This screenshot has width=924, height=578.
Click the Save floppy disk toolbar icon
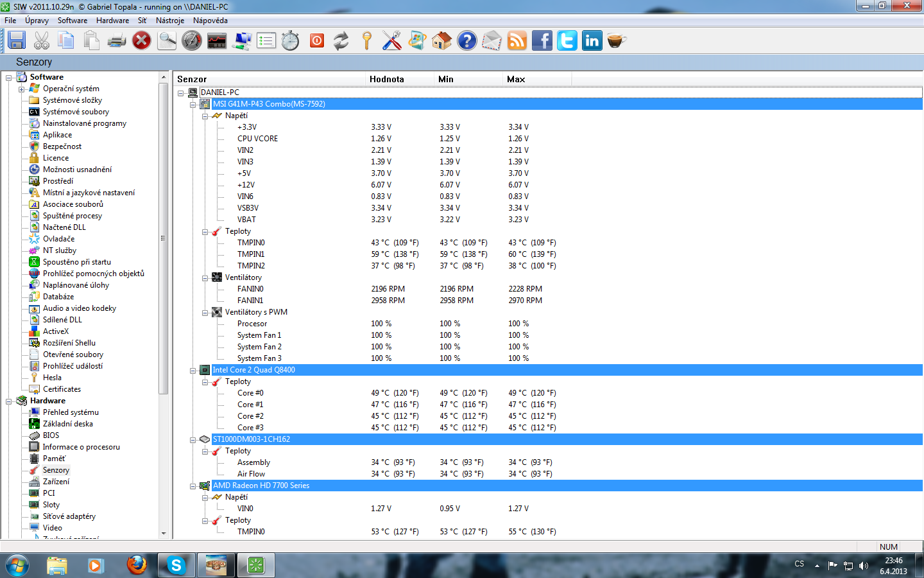(17, 40)
